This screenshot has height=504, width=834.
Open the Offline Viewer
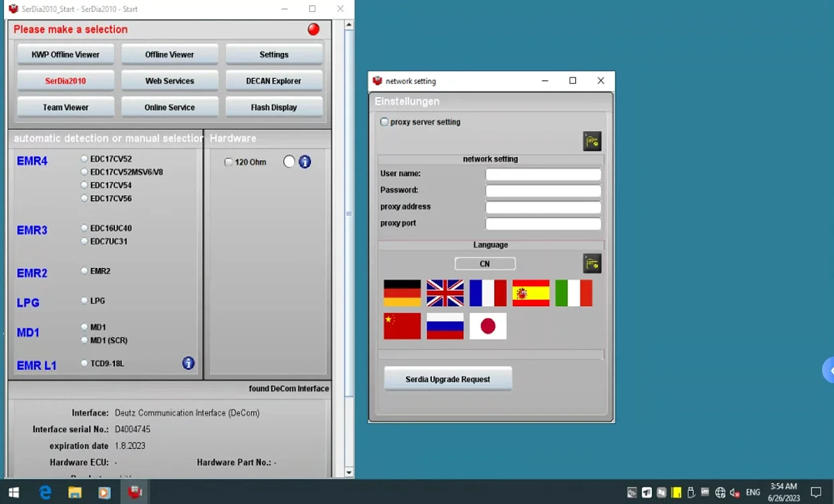(x=170, y=55)
